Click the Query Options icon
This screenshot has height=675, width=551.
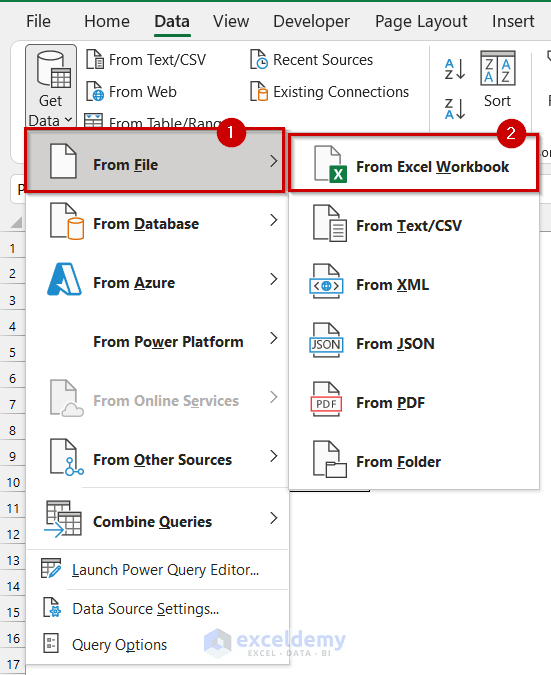coord(51,643)
